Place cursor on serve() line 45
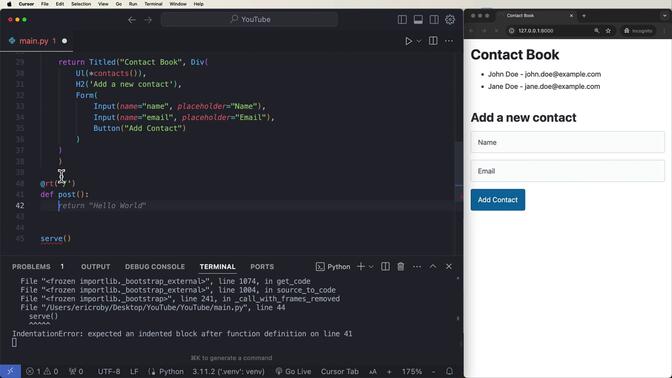This screenshot has height=378, width=672. [x=56, y=238]
